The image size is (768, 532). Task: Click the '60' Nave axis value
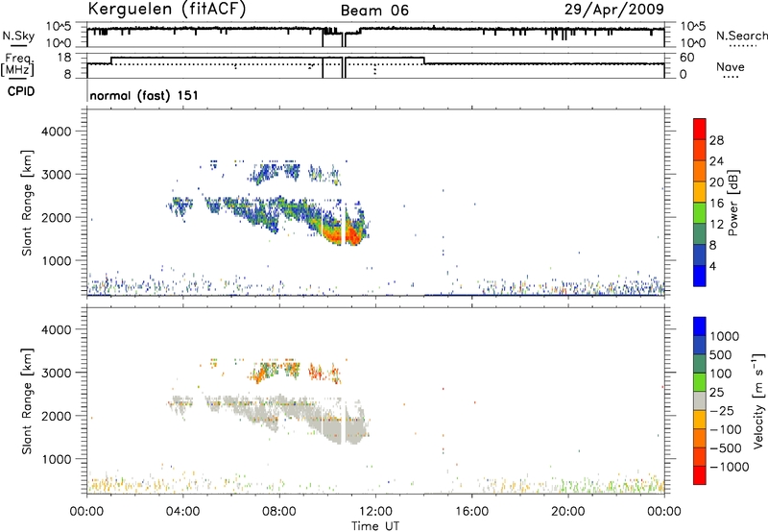point(687,58)
